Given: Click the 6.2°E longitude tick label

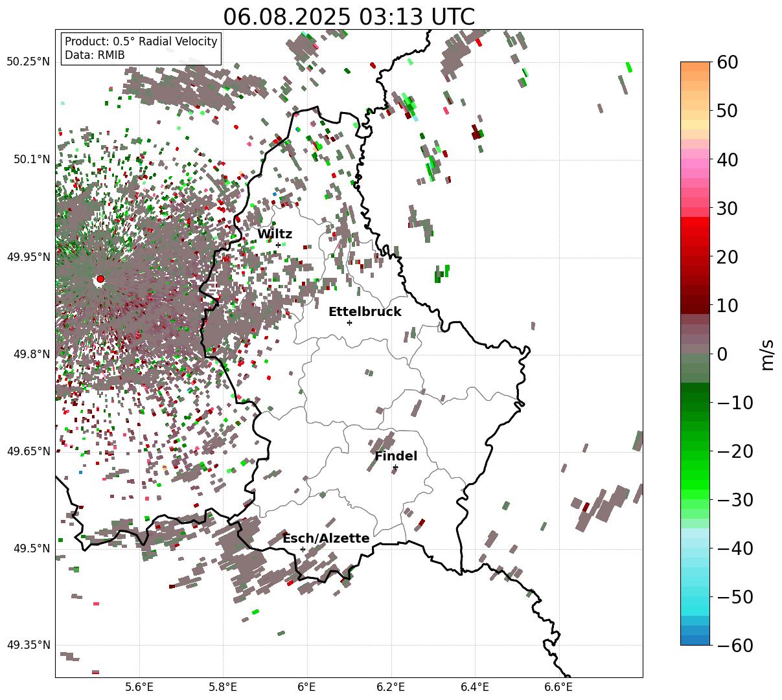Looking at the screenshot, I should coord(391,687).
